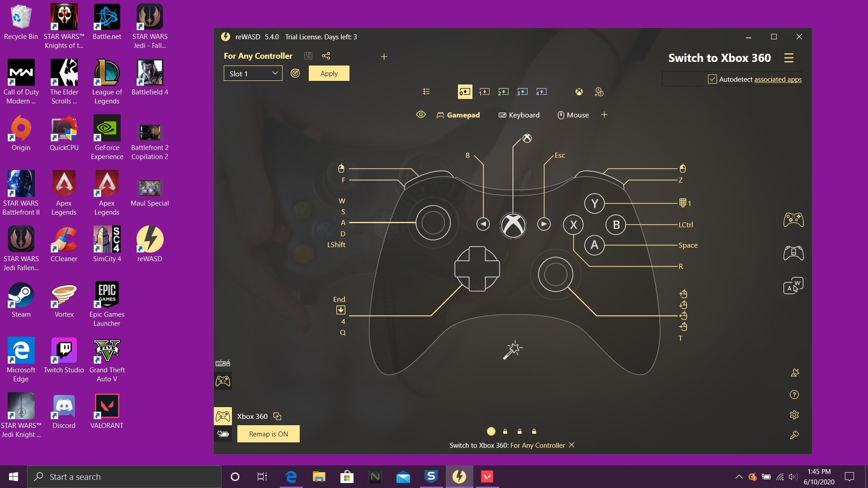Screen dimensions: 868x488
Task: Toggle the eye show mappings icon
Action: 421,115
